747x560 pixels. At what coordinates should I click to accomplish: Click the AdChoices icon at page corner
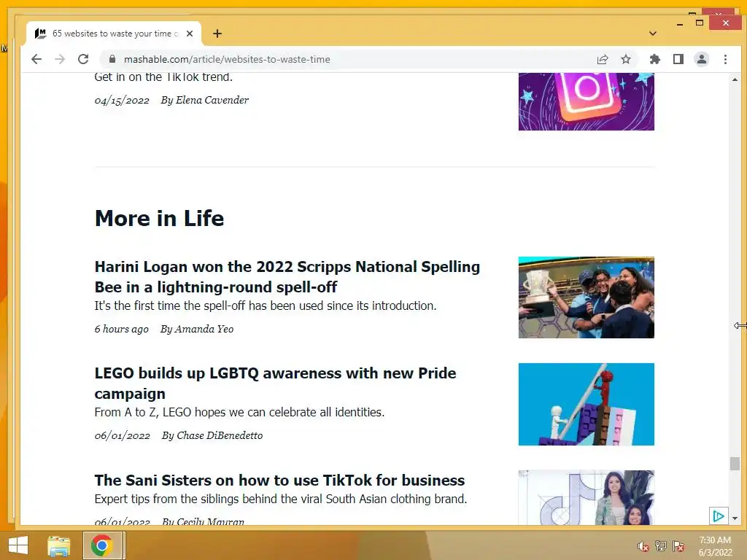click(x=719, y=516)
